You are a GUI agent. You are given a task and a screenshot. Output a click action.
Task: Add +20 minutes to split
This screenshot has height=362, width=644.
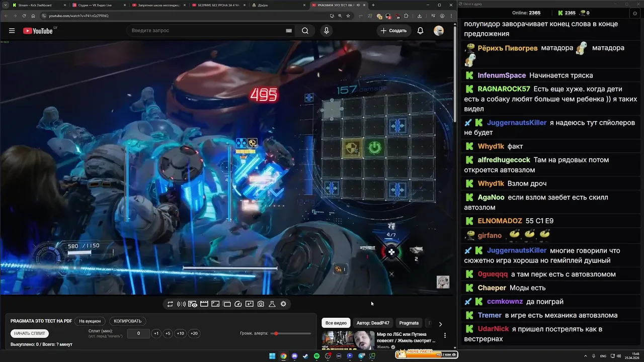tap(194, 333)
